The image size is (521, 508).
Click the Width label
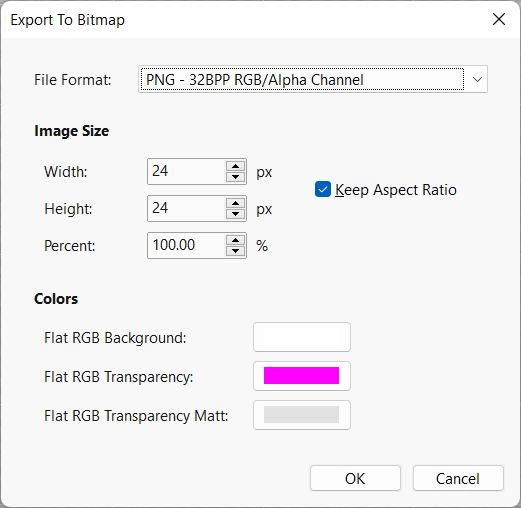pos(66,172)
